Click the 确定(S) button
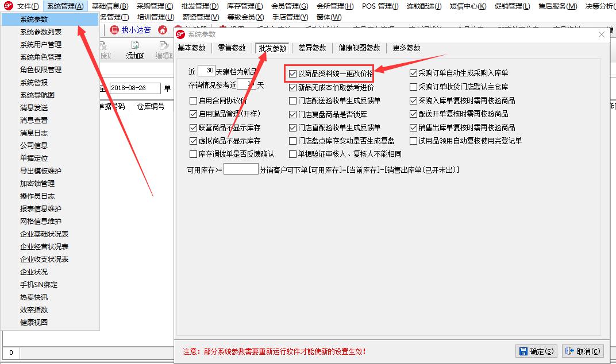Viewport: 616px width, 364px height. [537, 351]
